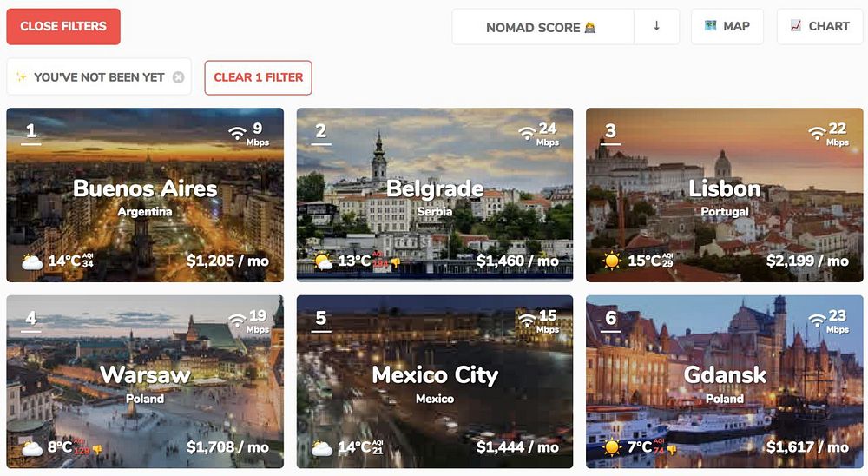The image size is (868, 476).
Task: Toggle the You've Not Been Yet filter
Action: click(92, 77)
